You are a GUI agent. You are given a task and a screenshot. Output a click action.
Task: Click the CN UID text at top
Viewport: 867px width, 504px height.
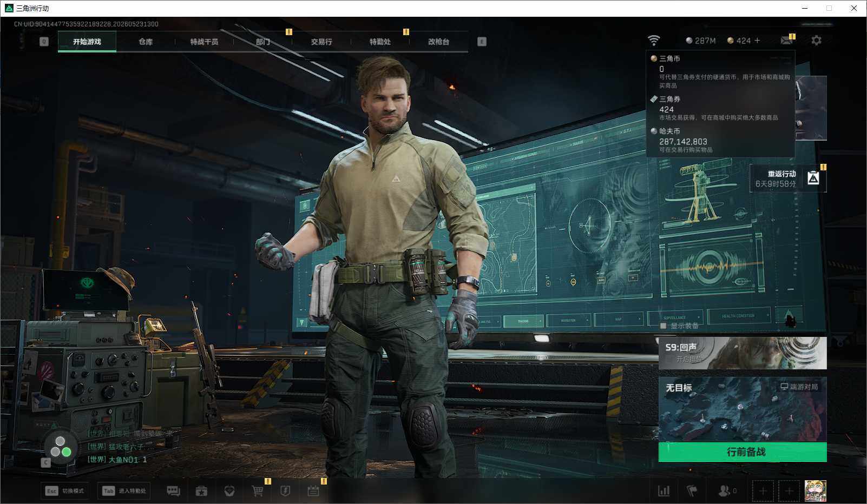click(86, 24)
